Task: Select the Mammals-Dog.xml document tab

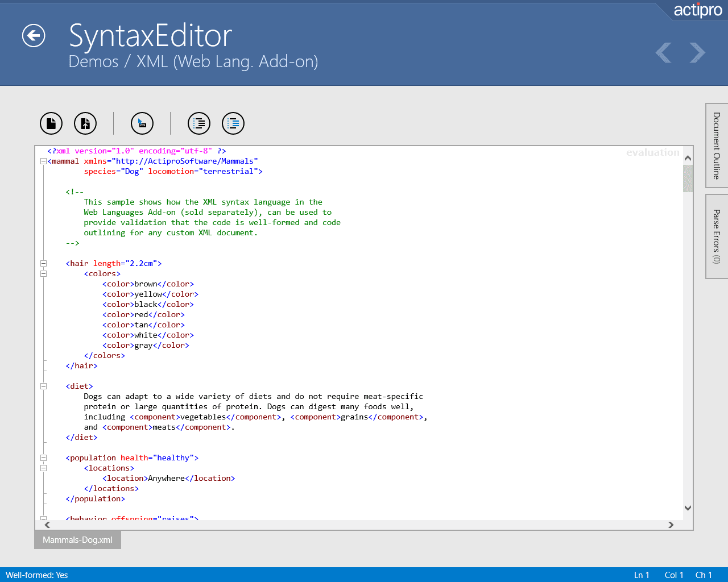Action: pyautogui.click(x=77, y=540)
